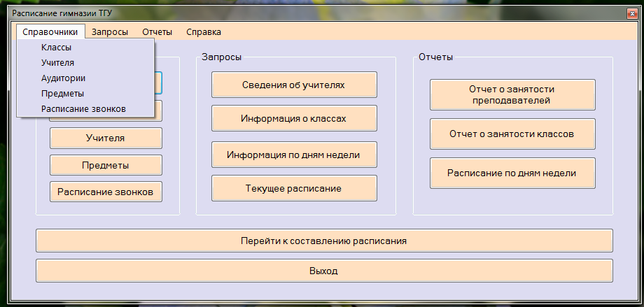
Task: Select Предметы in the open dropdown menu
Action: click(x=85, y=94)
